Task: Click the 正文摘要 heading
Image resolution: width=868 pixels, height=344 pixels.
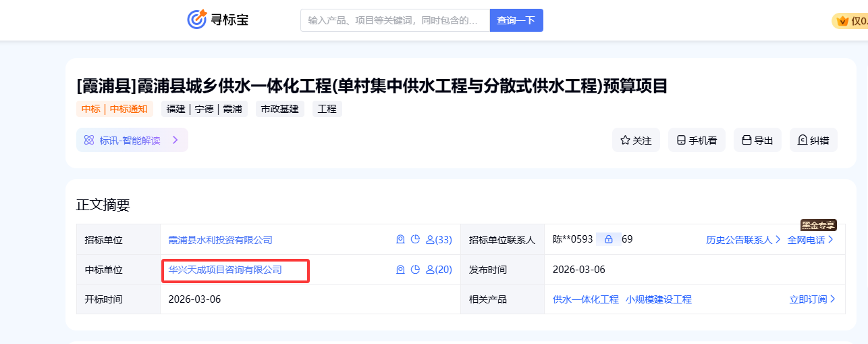Action: 103,205
